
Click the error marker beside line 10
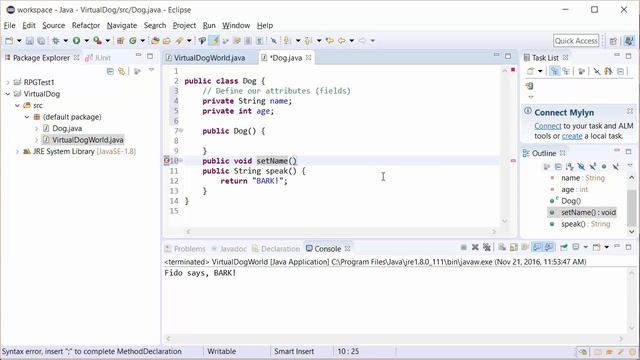(x=167, y=161)
